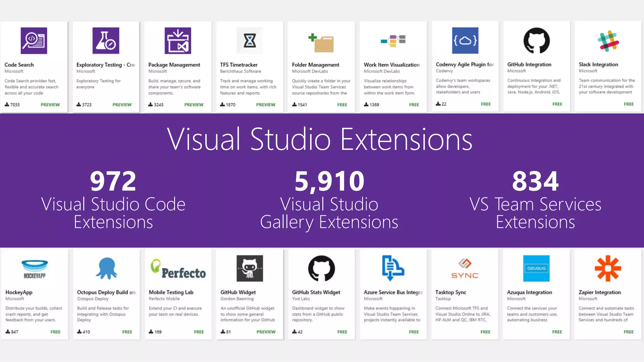Click the Codenvy publisher name
This screenshot has height=362, width=644.
(x=444, y=71)
